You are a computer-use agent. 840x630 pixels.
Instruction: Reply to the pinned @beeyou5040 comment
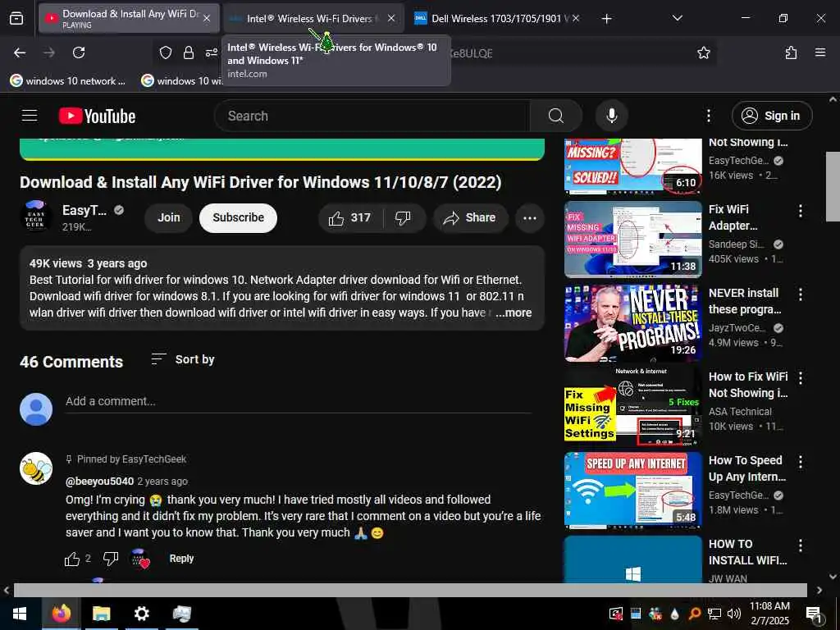point(181,559)
